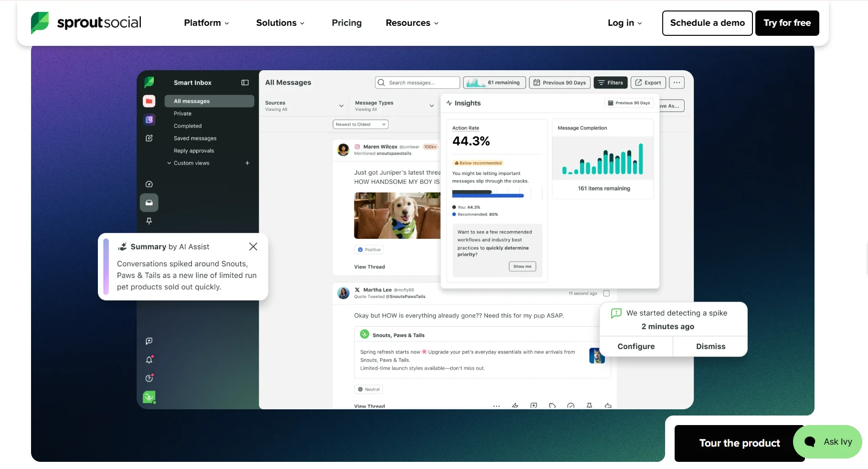The height and width of the screenshot is (469, 868).
Task: Click the green profile avatar in left rail
Action: [x=149, y=397]
